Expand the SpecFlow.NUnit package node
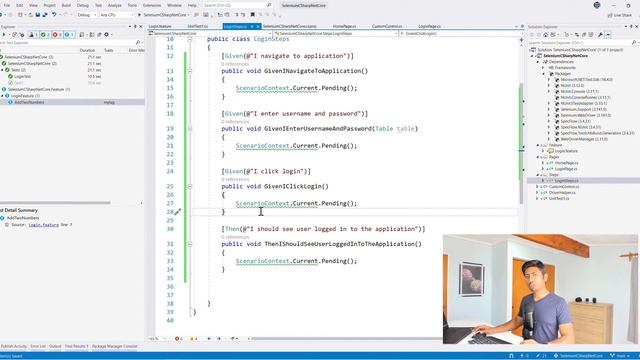Image resolution: width=640 pixels, height=360 pixels. click(x=549, y=127)
